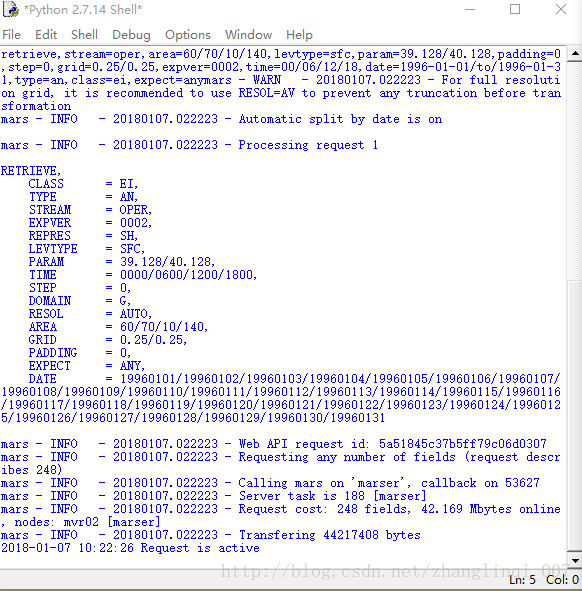This screenshot has width=582, height=591.
Task: Close the Python Shell window
Action: (561, 9)
